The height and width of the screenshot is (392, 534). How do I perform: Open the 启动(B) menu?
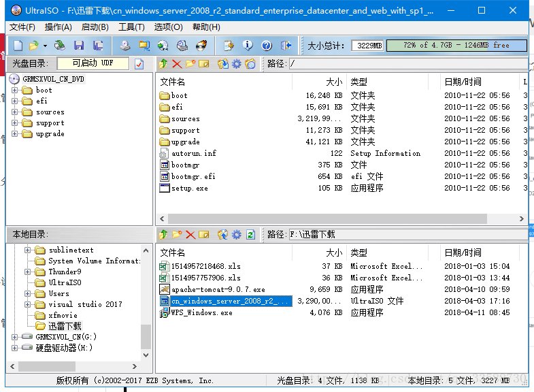click(x=95, y=27)
